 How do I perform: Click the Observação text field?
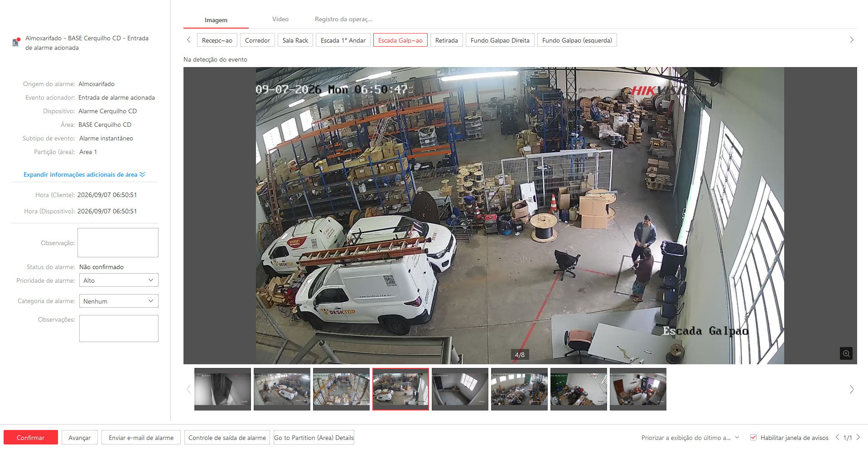pyautogui.click(x=118, y=242)
